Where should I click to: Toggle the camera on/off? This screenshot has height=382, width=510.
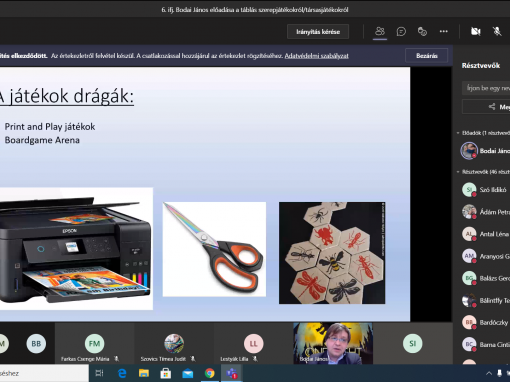coord(476,32)
